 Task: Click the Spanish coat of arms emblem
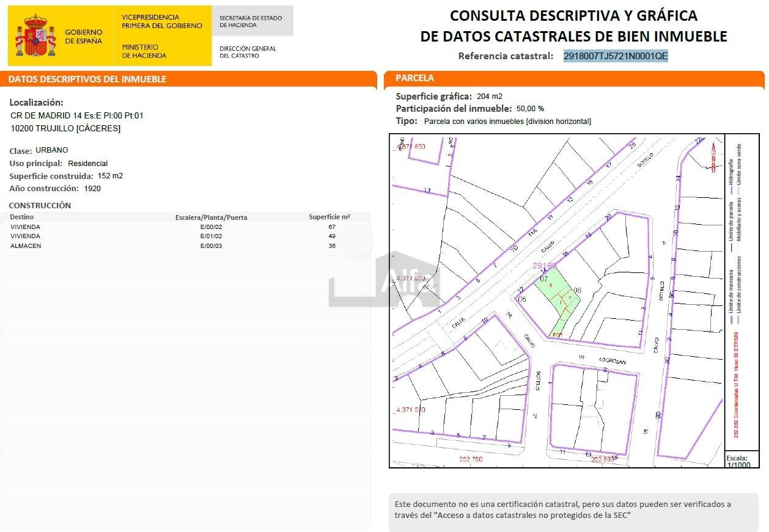point(35,37)
